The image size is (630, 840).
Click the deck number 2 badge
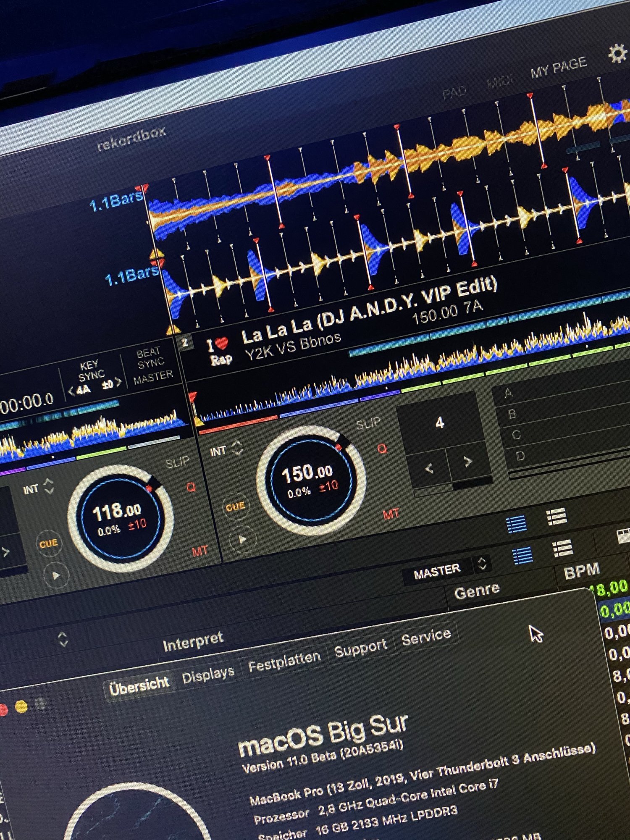point(184,342)
